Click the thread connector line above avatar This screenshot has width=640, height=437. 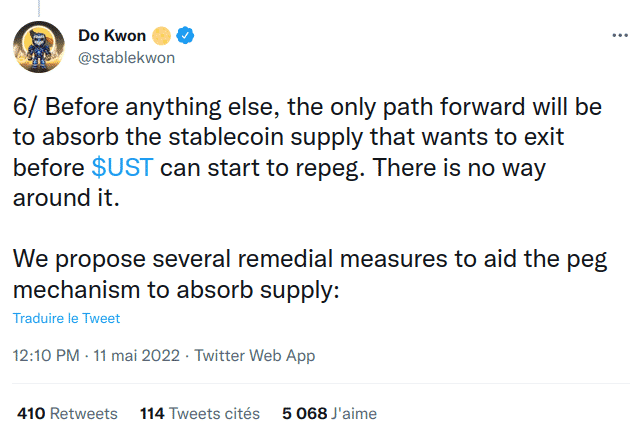(39, 8)
